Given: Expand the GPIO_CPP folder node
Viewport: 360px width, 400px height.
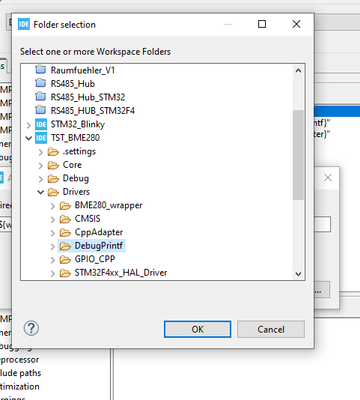Looking at the screenshot, I should point(53,260).
